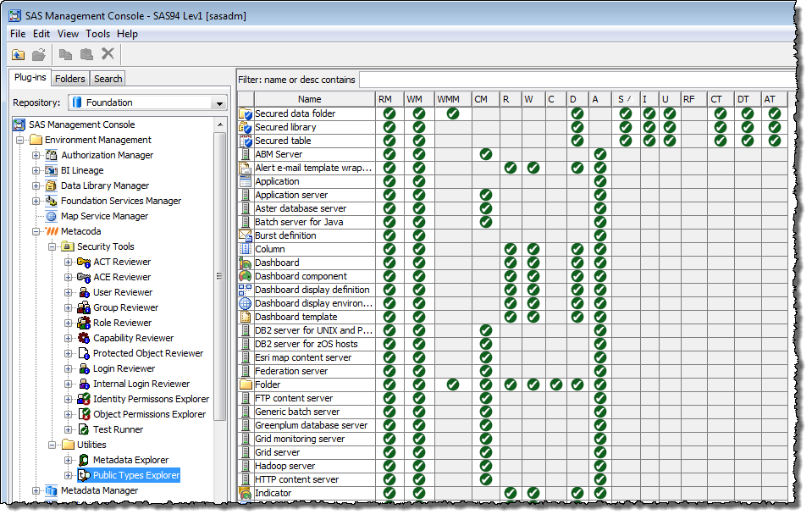Select the Identity Permissons Explorer icon
812x520 pixels.
pos(84,400)
